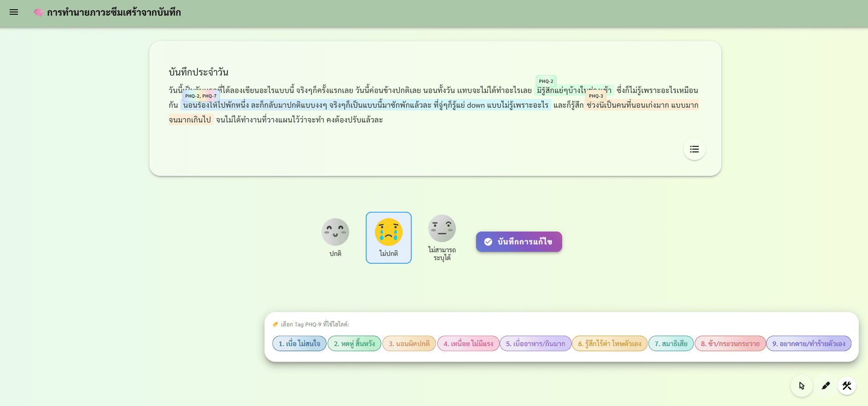Click the บันทึกการแก้ไข save button
The image size is (868, 406).
pyautogui.click(x=518, y=242)
